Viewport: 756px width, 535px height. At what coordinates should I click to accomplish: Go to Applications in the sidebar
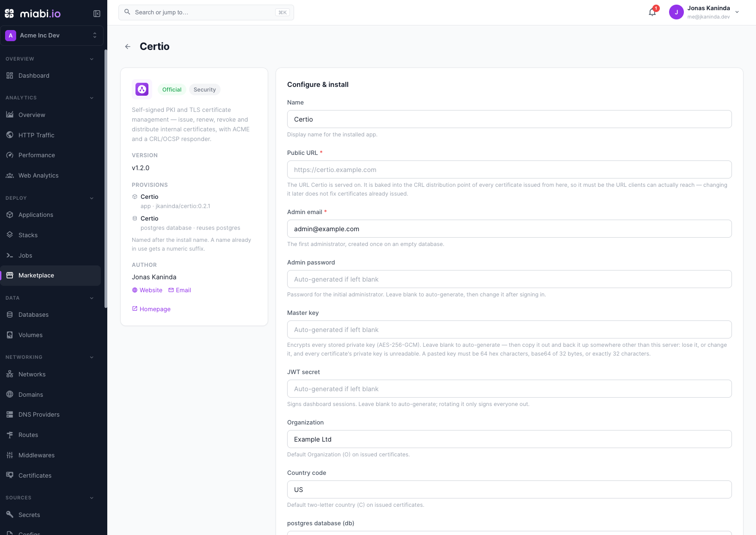50,215
